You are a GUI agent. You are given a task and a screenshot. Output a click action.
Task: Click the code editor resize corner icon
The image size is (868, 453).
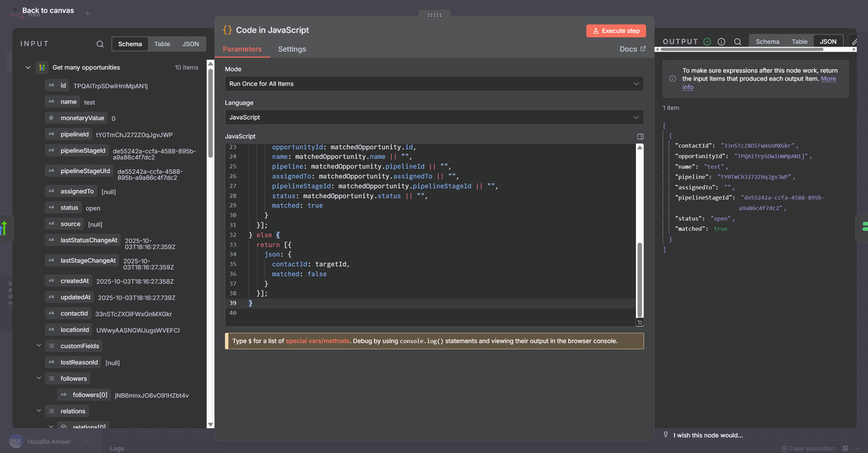(x=640, y=323)
